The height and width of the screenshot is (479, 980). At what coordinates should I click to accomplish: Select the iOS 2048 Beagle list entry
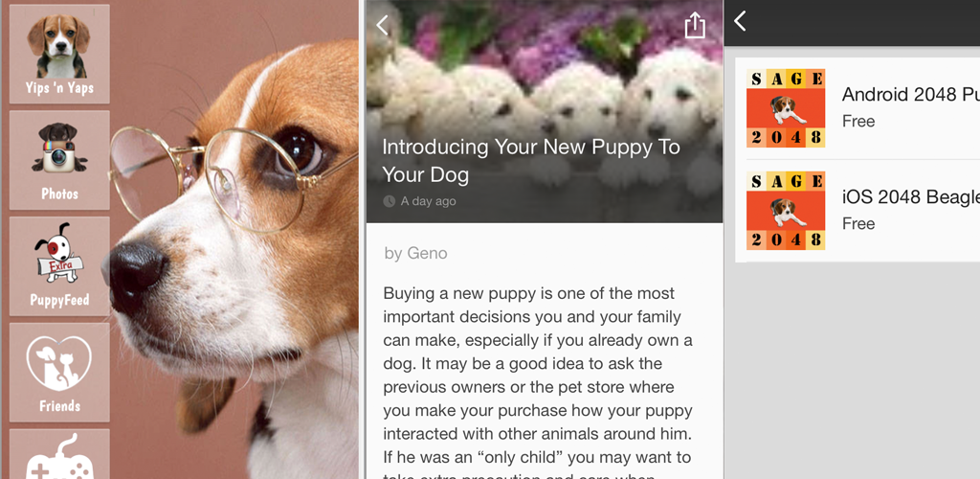point(857,211)
